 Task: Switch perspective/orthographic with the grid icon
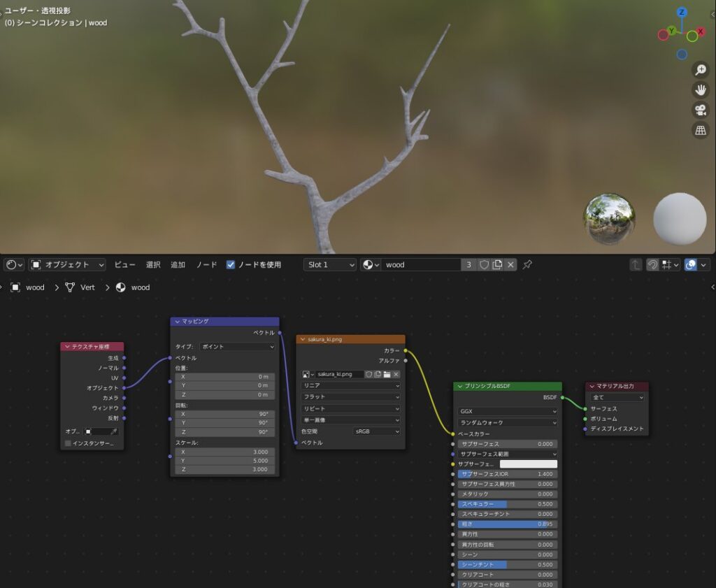coord(700,130)
